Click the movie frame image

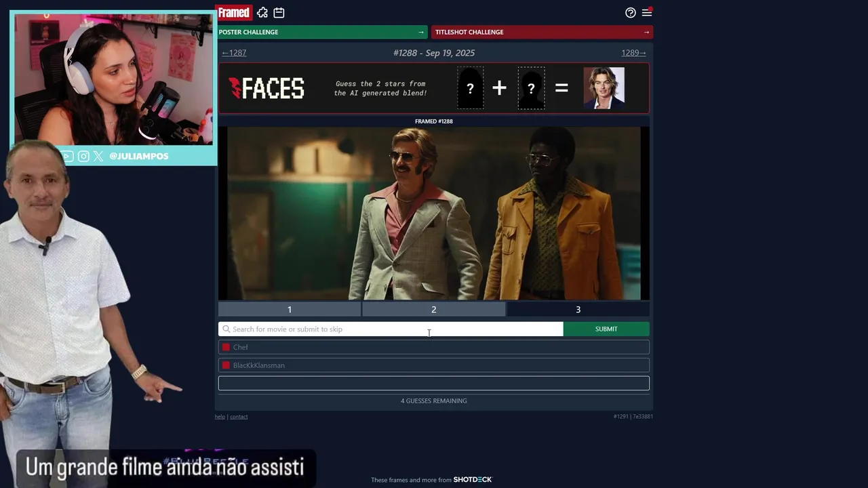click(434, 213)
